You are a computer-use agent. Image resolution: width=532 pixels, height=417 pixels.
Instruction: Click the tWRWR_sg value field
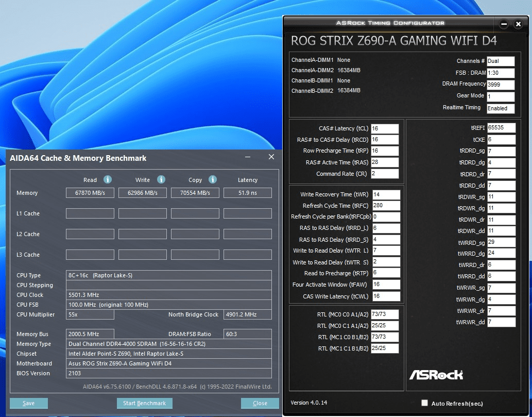tap(502, 288)
